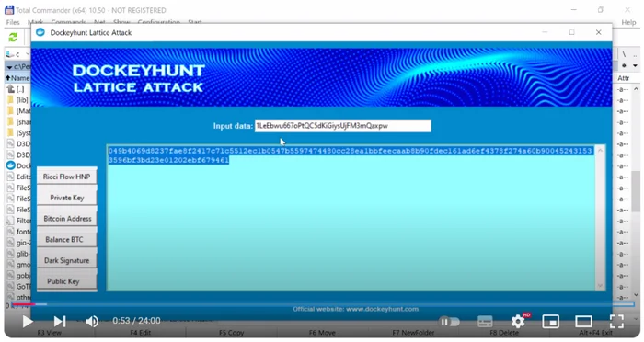This screenshot has width=644, height=342.
Task: Click the Public Key button
Action: (67, 281)
